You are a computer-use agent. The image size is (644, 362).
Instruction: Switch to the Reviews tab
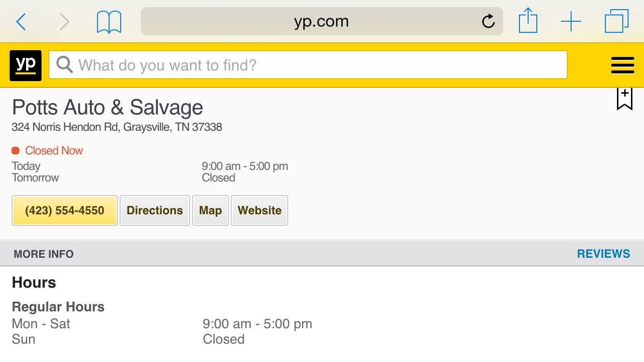coord(603,254)
